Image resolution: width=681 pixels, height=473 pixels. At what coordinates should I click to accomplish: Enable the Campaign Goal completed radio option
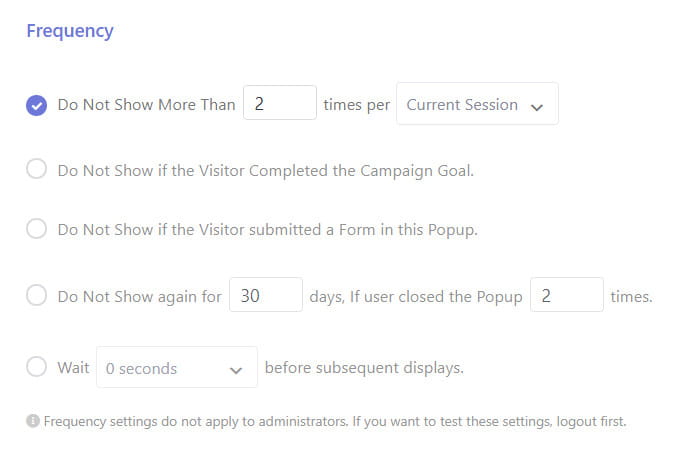(x=36, y=170)
